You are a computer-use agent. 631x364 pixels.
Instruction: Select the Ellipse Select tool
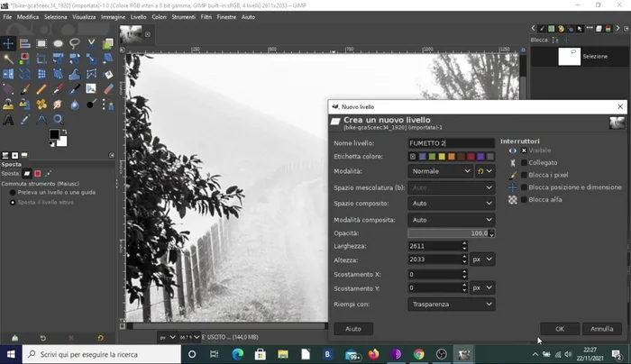pos(58,42)
